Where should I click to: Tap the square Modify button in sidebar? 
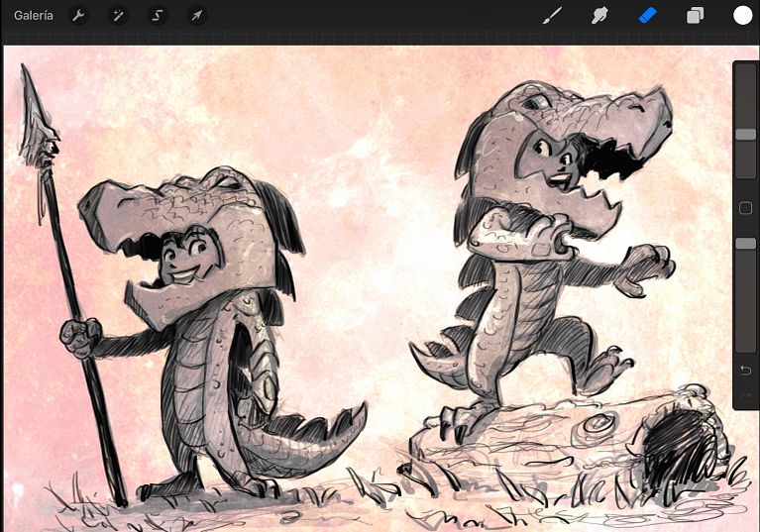745,208
